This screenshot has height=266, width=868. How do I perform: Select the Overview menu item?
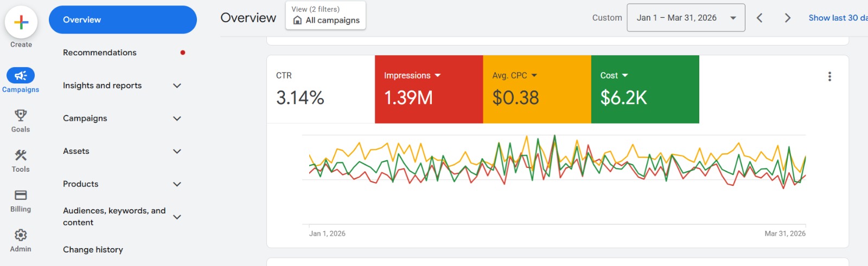coord(123,20)
